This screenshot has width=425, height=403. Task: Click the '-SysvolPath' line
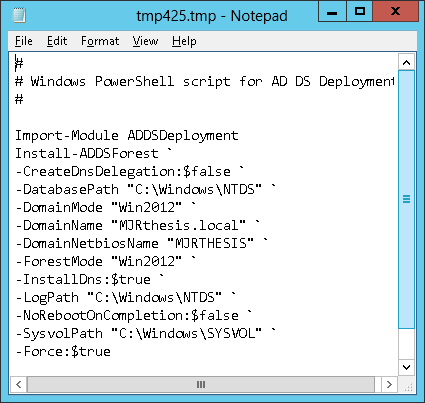point(146,333)
